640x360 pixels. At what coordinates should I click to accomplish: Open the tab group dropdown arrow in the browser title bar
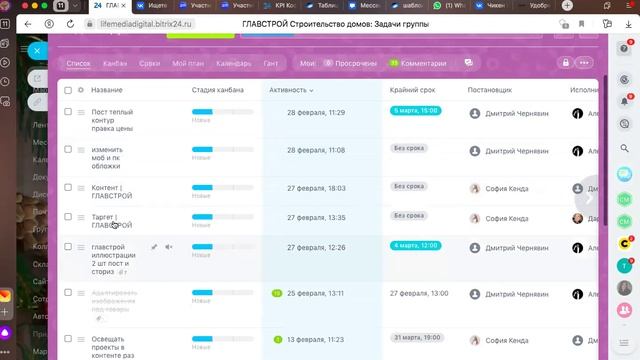pyautogui.click(x=76, y=6)
